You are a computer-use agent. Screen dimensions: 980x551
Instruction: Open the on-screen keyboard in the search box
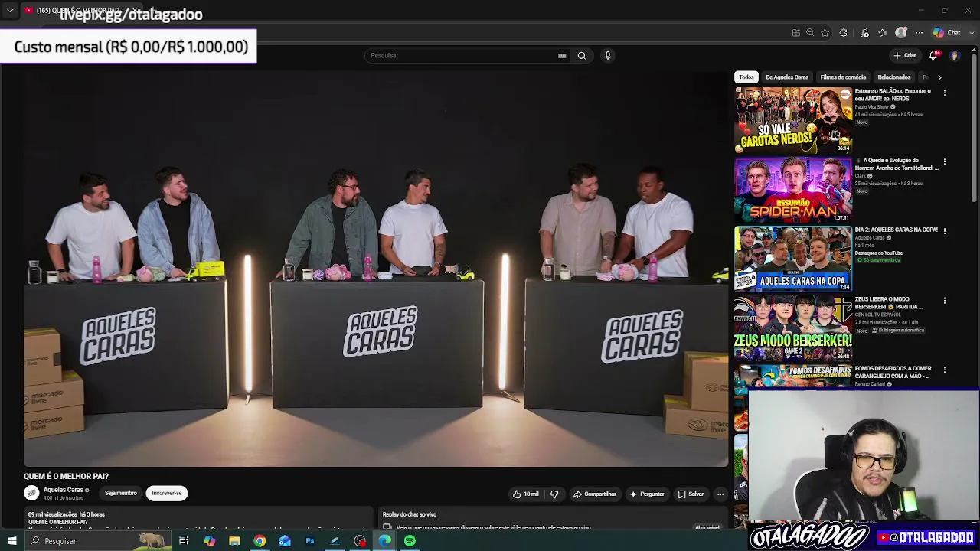(x=562, y=55)
